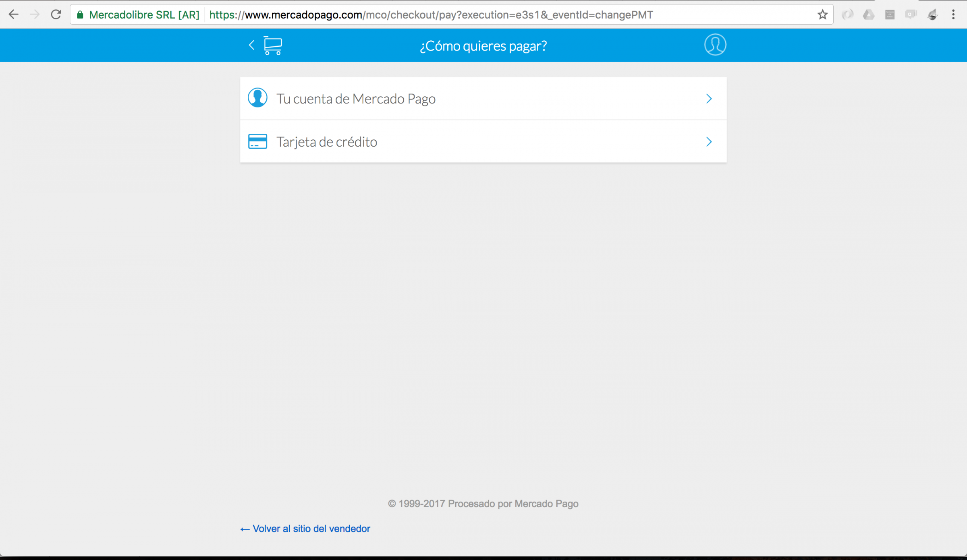This screenshot has height=560, width=967.
Task: Expand chevron for Tarjeta de crédito
Action: tap(709, 142)
